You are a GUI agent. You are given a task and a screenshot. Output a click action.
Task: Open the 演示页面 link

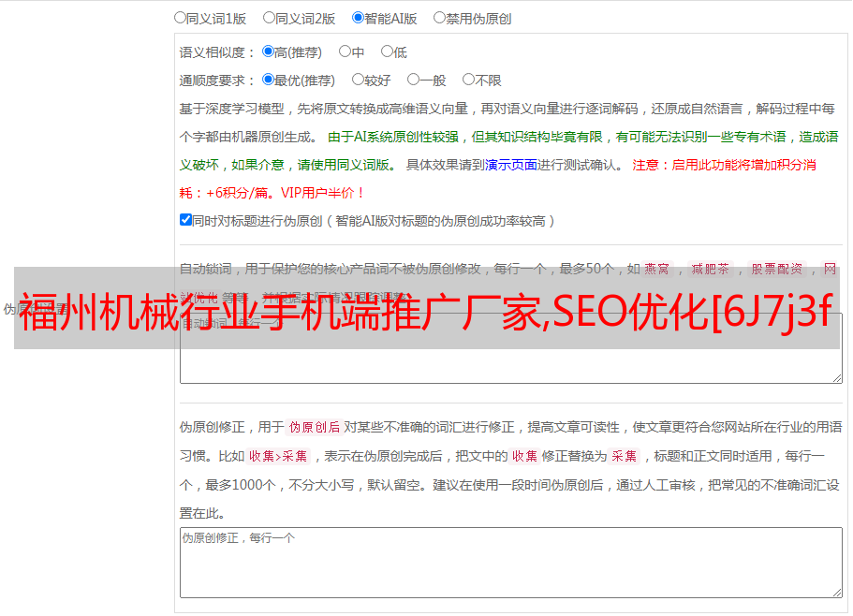(x=511, y=165)
